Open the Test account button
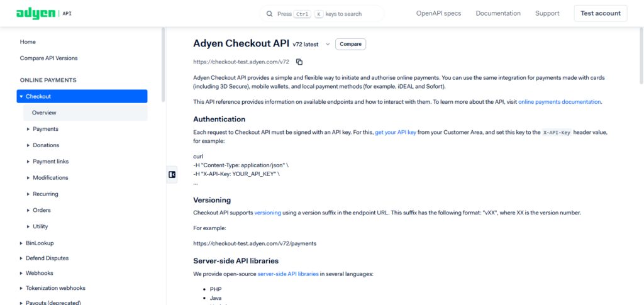The width and height of the screenshot is (644, 305). tap(601, 13)
